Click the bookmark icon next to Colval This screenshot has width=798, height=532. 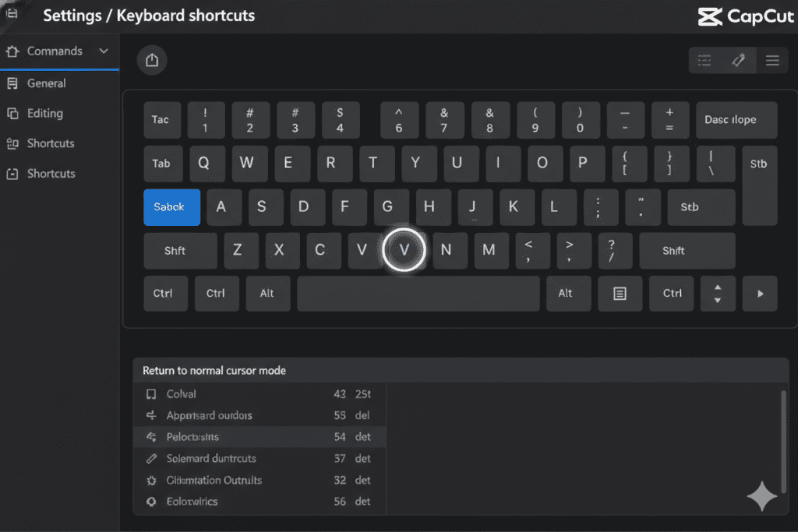(153, 394)
